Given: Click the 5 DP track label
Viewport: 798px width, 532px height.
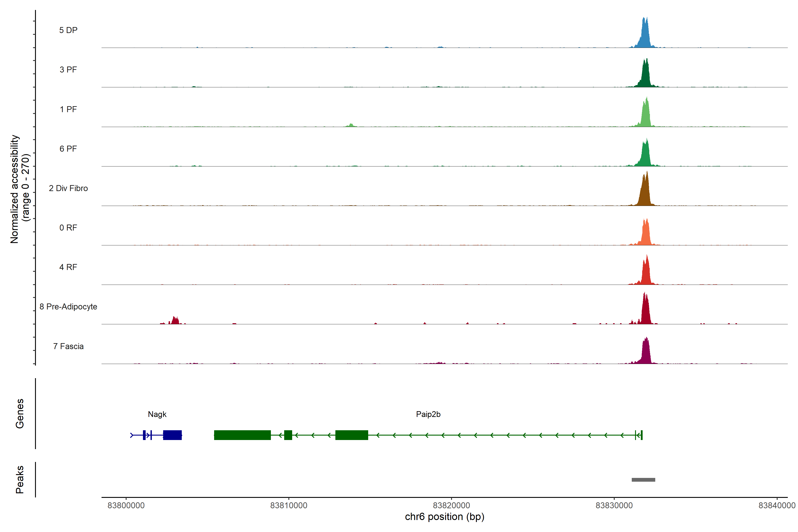Looking at the screenshot, I should click(x=68, y=30).
